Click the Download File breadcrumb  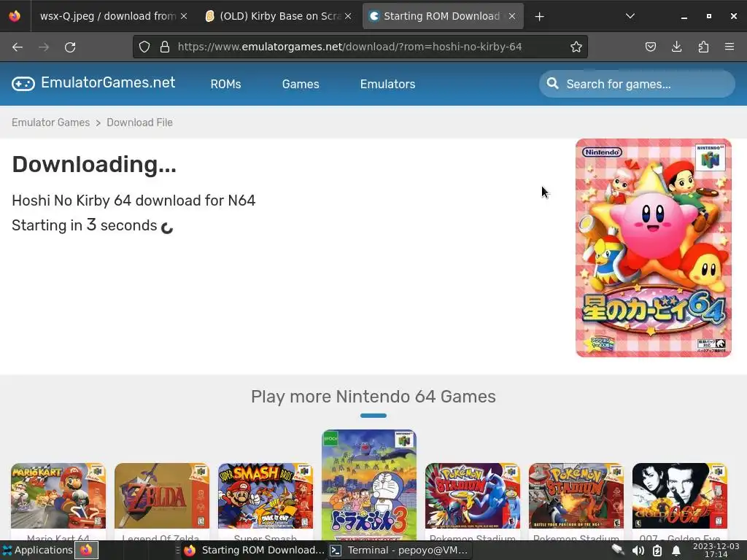click(139, 122)
